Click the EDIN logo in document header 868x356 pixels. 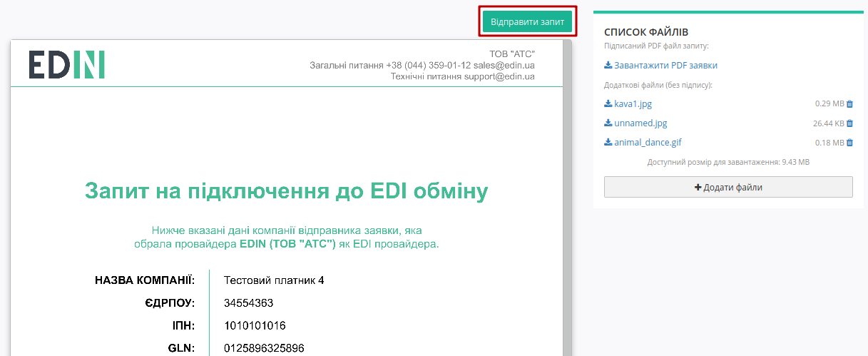(x=67, y=64)
